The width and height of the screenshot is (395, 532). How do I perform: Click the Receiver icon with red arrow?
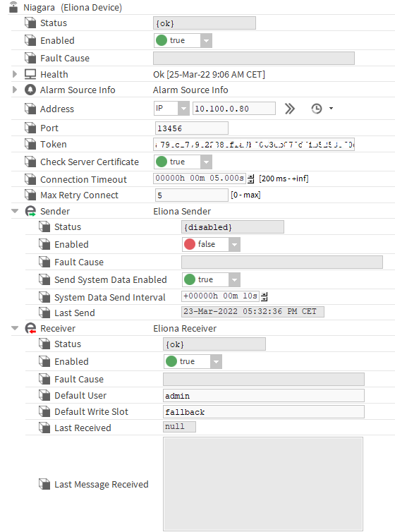pyautogui.click(x=30, y=328)
